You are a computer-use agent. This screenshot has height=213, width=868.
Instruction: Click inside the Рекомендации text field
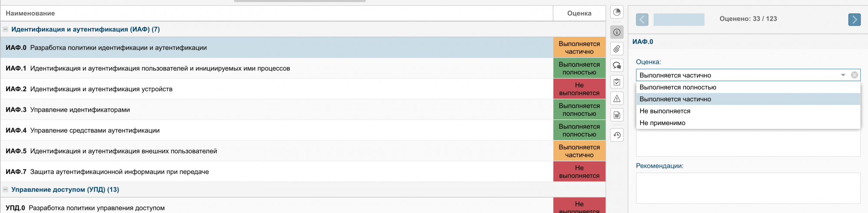pos(748,188)
